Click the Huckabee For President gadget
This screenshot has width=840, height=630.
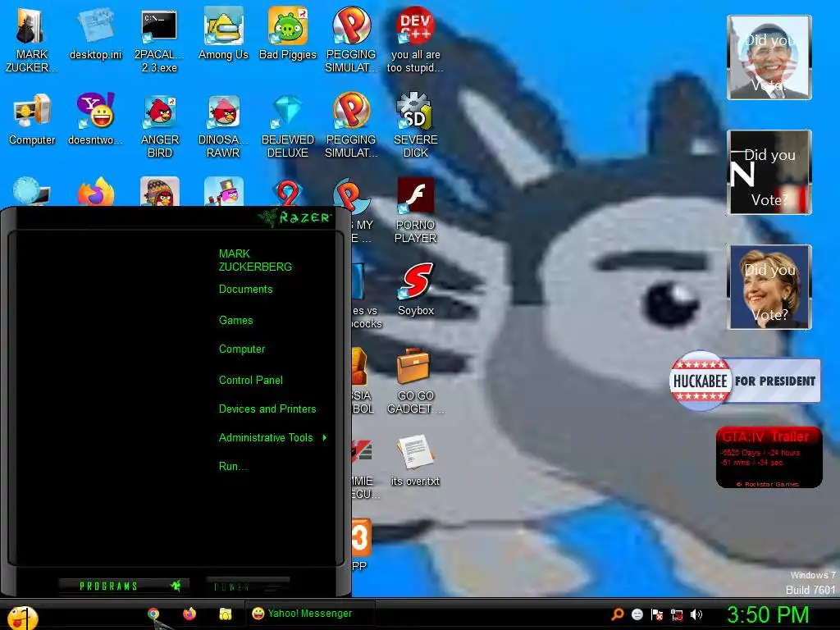pyautogui.click(x=745, y=381)
